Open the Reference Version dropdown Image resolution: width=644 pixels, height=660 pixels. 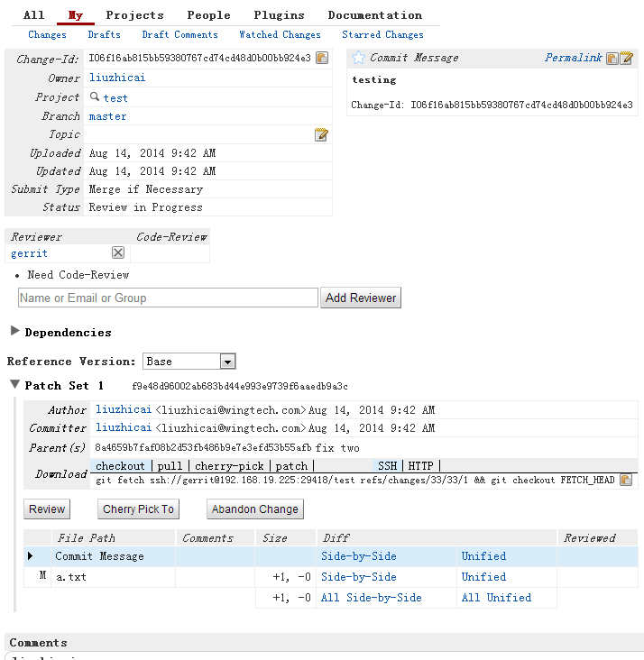(189, 362)
